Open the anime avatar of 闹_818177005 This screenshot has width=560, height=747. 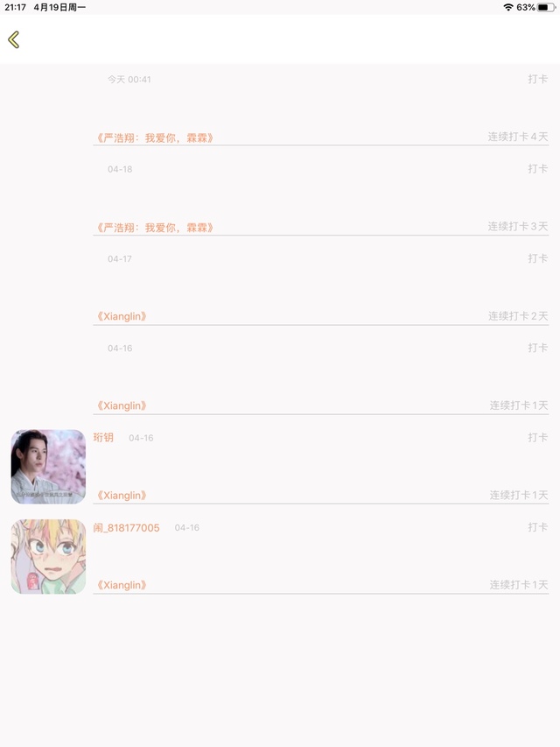[x=48, y=556]
